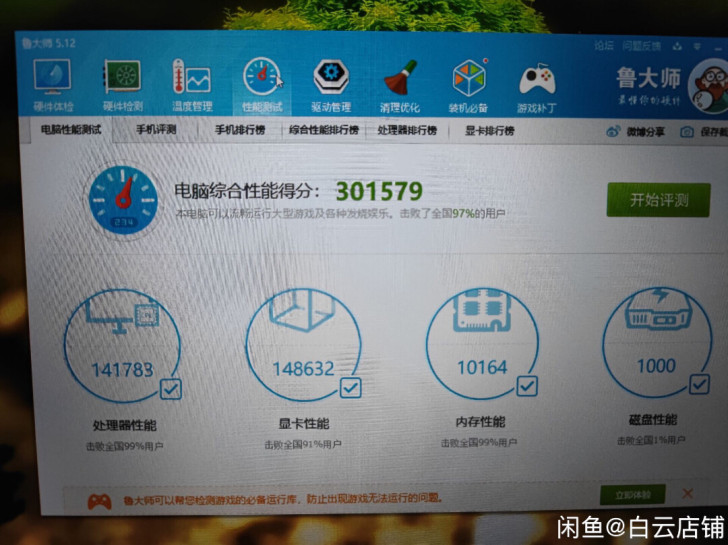This screenshot has width=728, height=545.
Task: Click 击败全国1%用户 under disk performance
Action: [x=651, y=441]
